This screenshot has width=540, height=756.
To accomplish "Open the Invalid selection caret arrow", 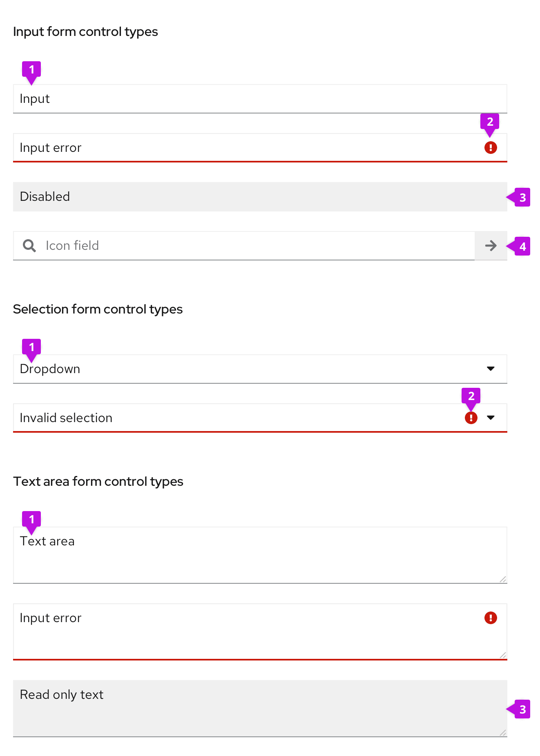I will point(491,418).
